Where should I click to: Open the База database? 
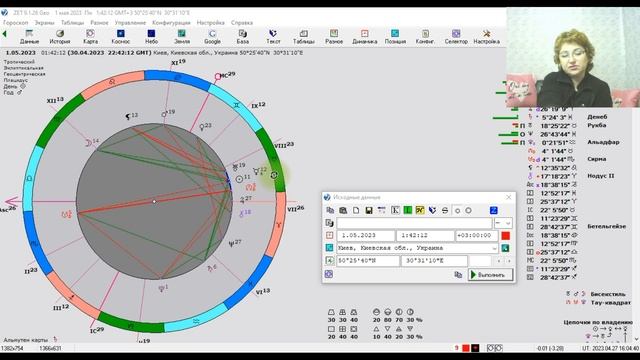242,36
